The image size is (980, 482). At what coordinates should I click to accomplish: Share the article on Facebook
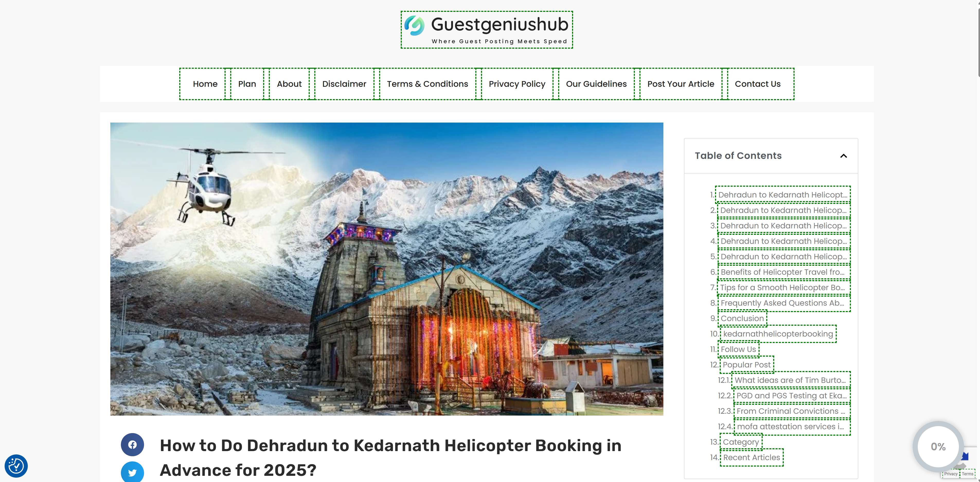click(132, 444)
